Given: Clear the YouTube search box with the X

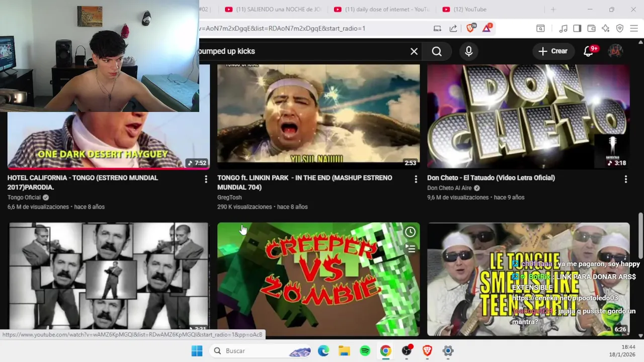Looking at the screenshot, I should (x=414, y=51).
